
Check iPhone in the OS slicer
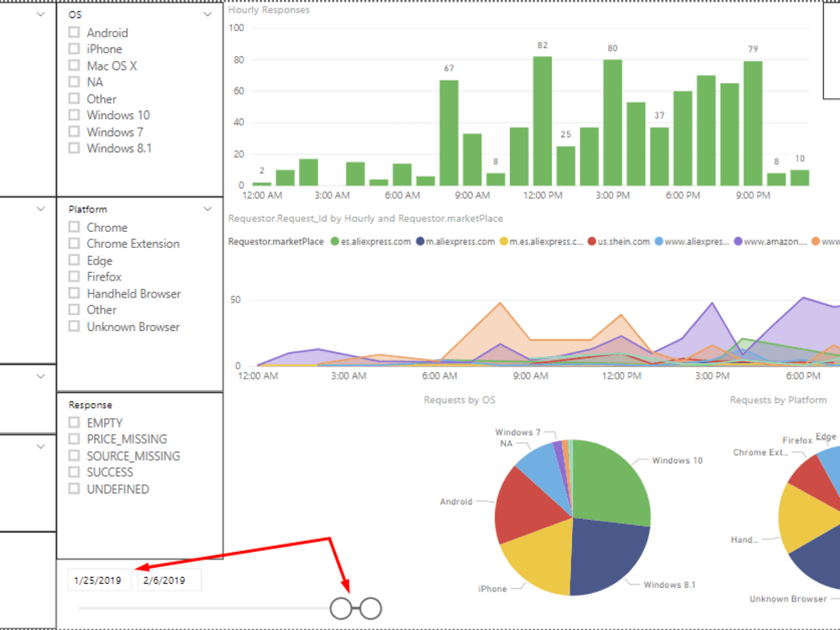(x=74, y=49)
